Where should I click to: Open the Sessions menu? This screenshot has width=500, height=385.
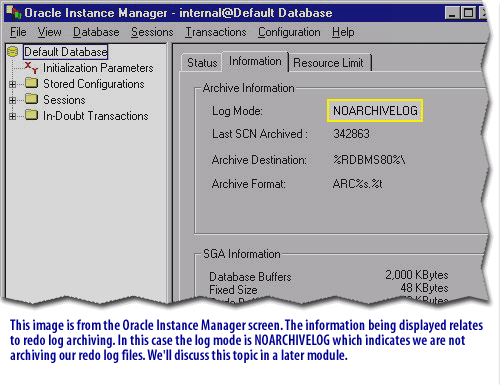152,32
